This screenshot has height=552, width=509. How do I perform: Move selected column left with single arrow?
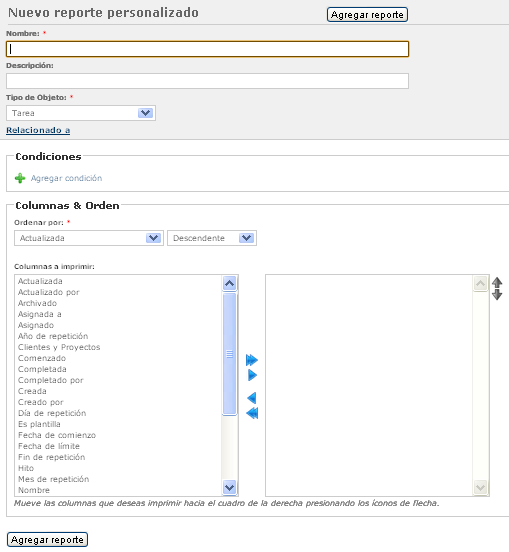pyautogui.click(x=252, y=398)
